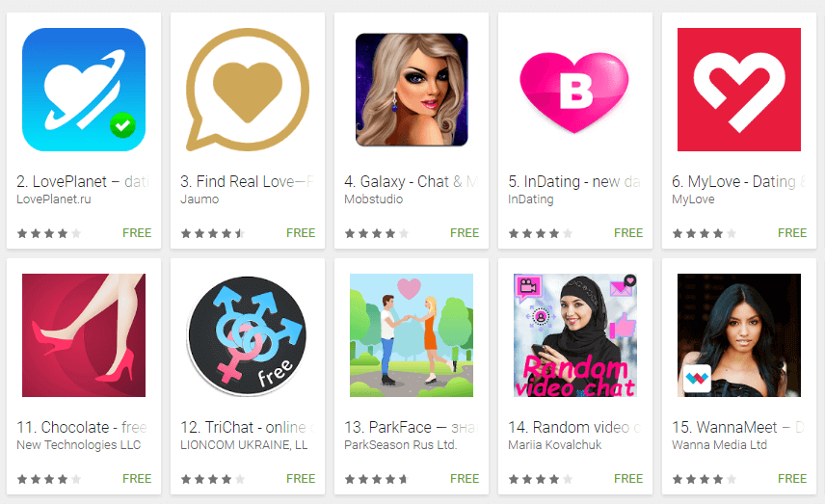The width and height of the screenshot is (825, 504).
Task: Click FREE button under InDating
Action: [x=628, y=232]
